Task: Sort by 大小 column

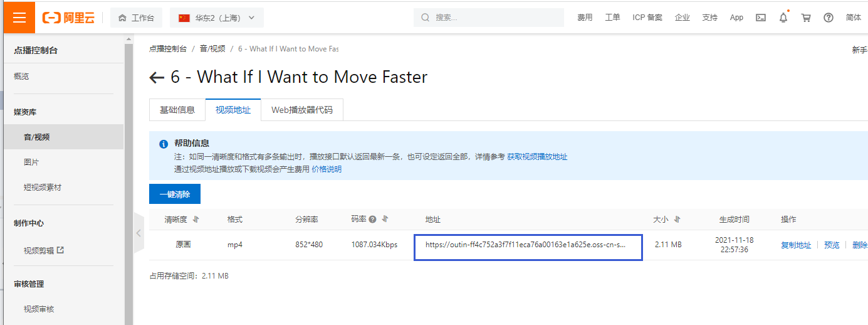Action: (677, 220)
